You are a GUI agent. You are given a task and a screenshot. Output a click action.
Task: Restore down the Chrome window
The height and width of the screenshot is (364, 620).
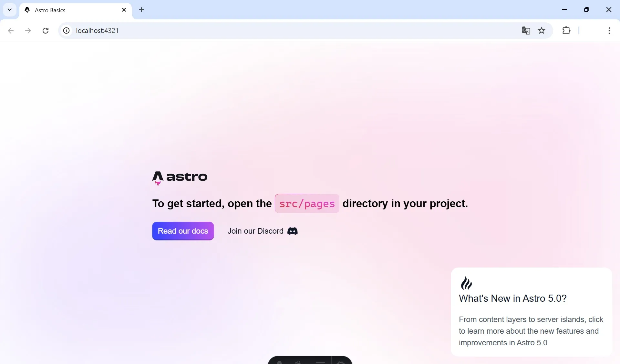tap(587, 10)
